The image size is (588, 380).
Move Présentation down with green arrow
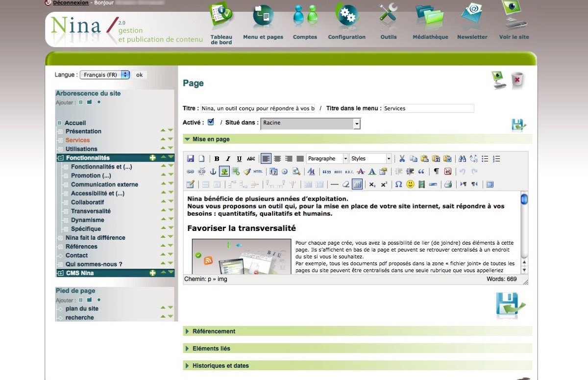click(x=171, y=130)
